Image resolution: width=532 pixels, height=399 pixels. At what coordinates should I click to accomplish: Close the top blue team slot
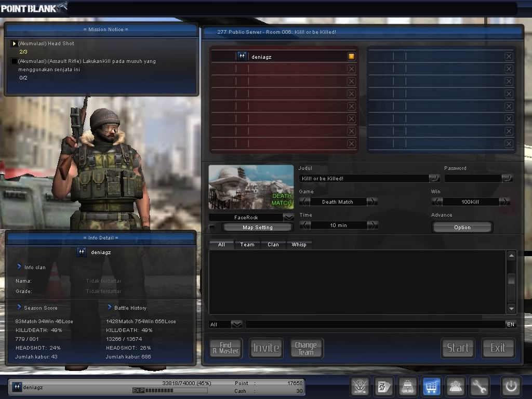click(x=509, y=56)
